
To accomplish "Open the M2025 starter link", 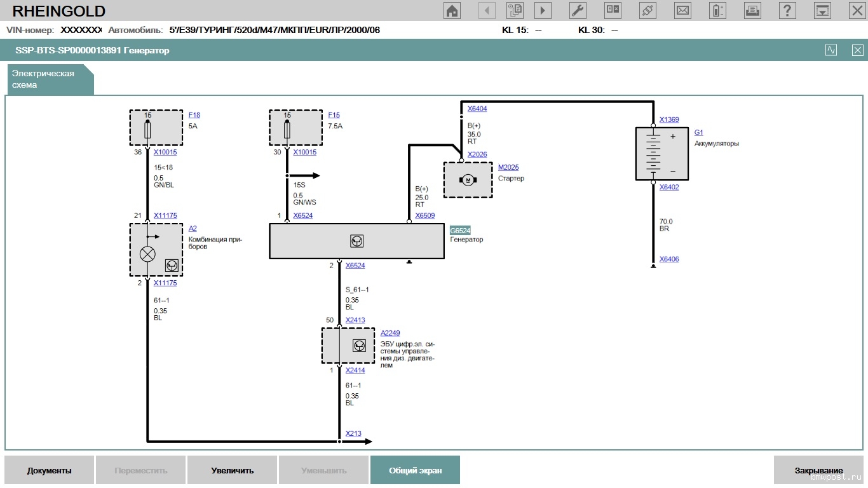I will pyautogui.click(x=508, y=168).
